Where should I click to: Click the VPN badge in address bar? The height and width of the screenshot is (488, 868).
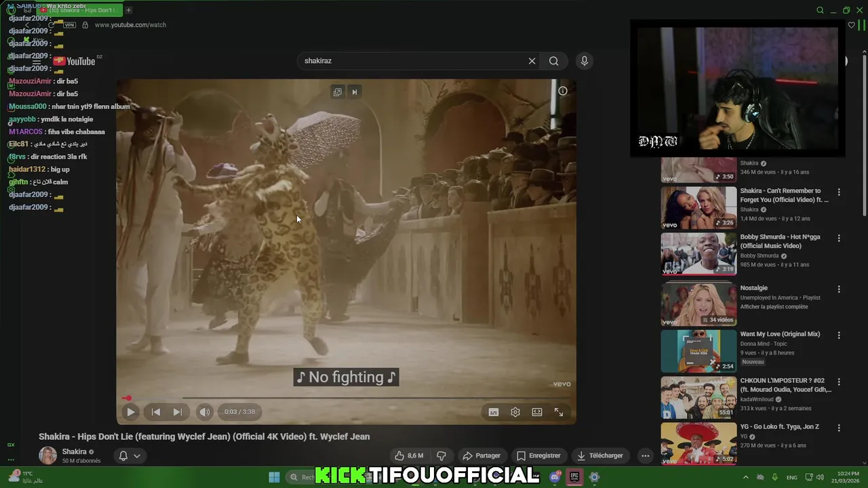(69, 25)
